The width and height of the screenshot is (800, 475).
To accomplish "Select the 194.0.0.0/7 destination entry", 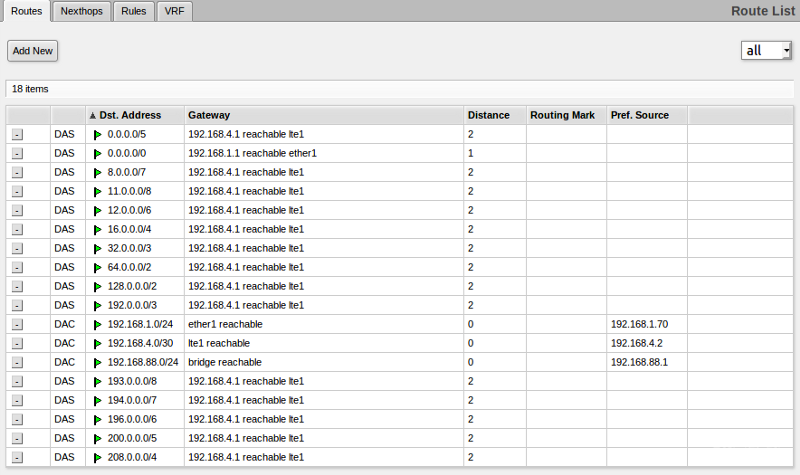I will [132, 400].
